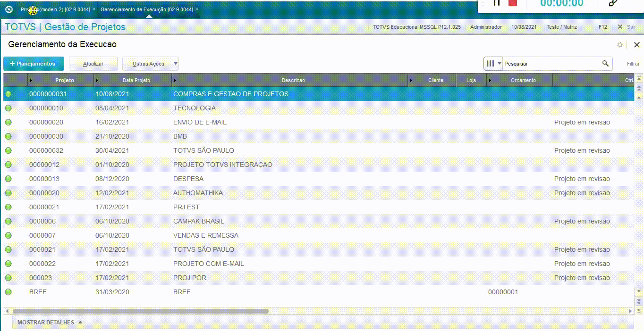Pause the screen recorder
The width and height of the screenshot is (644, 331).
click(496, 3)
